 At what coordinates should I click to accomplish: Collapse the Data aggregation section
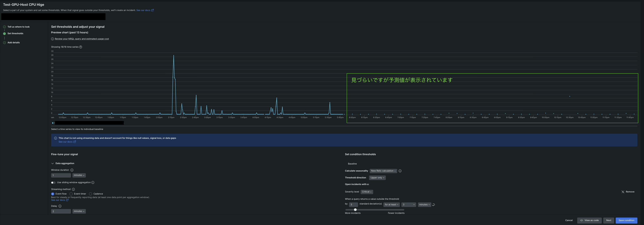point(53,163)
